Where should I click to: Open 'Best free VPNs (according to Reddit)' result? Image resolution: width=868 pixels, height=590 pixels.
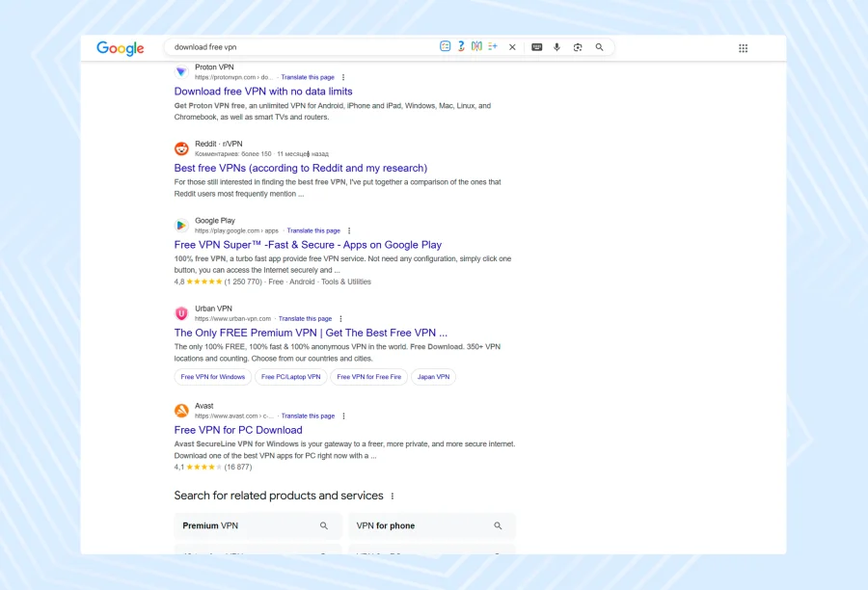tap(301, 168)
